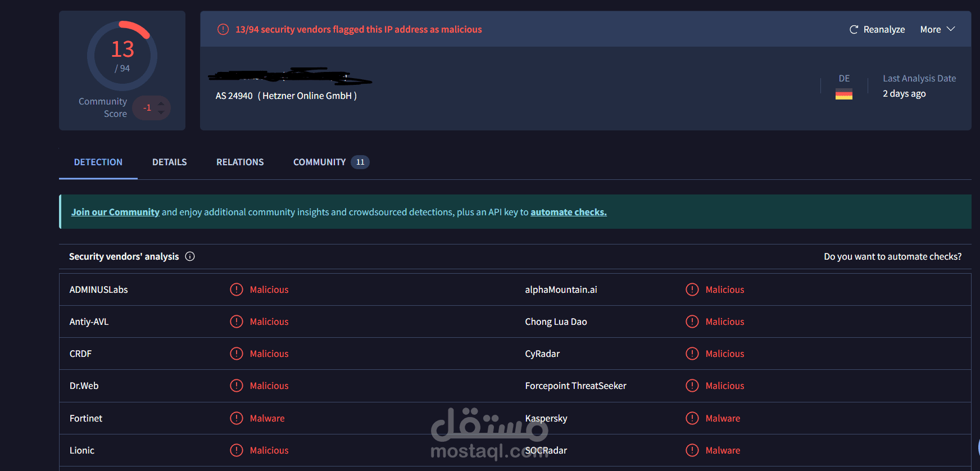Viewport: 980px width, 471px height.
Task: Click the warning icon in the Kaspersky row
Action: [692, 418]
